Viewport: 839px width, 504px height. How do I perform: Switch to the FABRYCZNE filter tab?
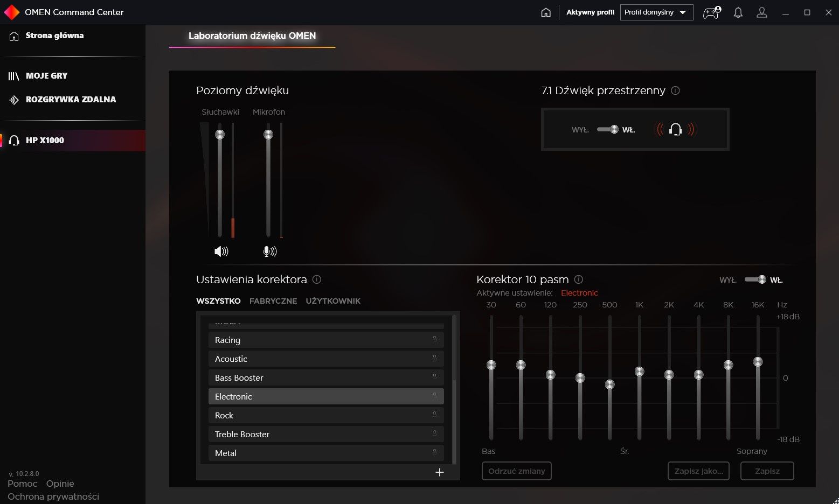273,301
